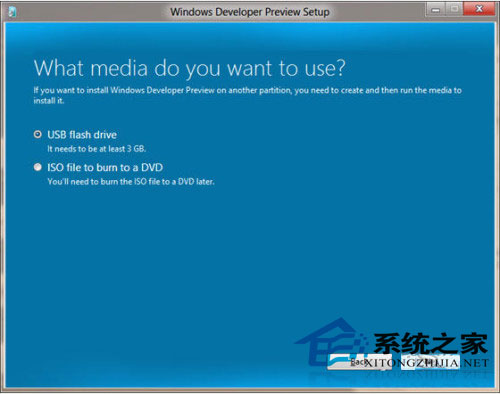Viewport: 500px width, 394px height.
Task: Click the ".NET" part of the watermark
Action: (x=474, y=363)
